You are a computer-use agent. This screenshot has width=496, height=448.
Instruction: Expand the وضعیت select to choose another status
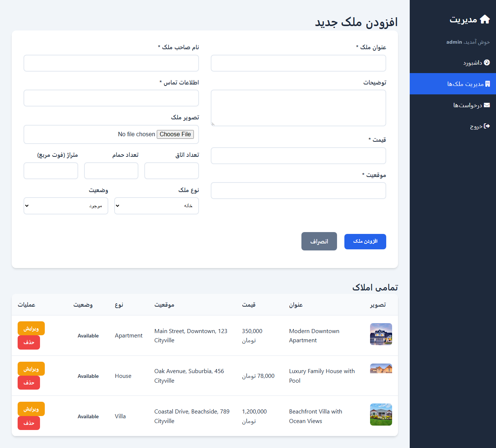point(66,206)
